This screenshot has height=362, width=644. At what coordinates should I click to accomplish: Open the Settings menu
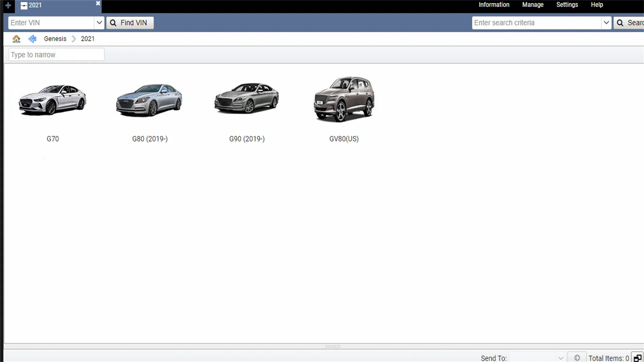567,5
